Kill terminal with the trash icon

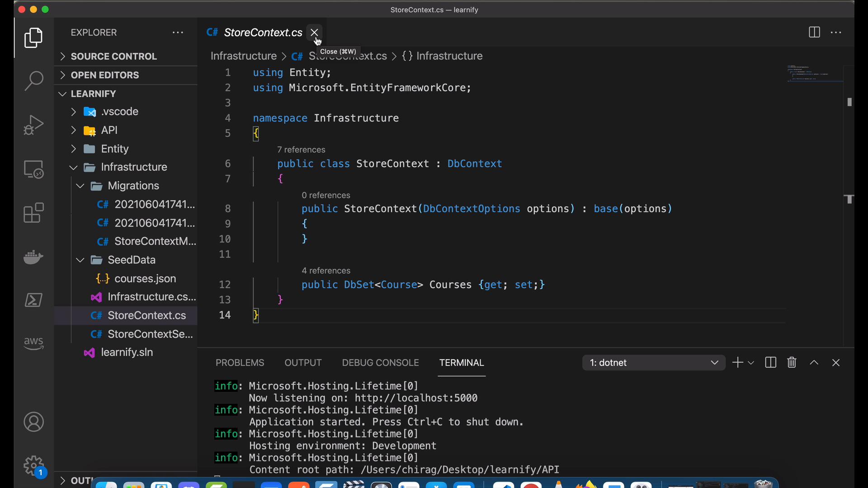[792, 362]
